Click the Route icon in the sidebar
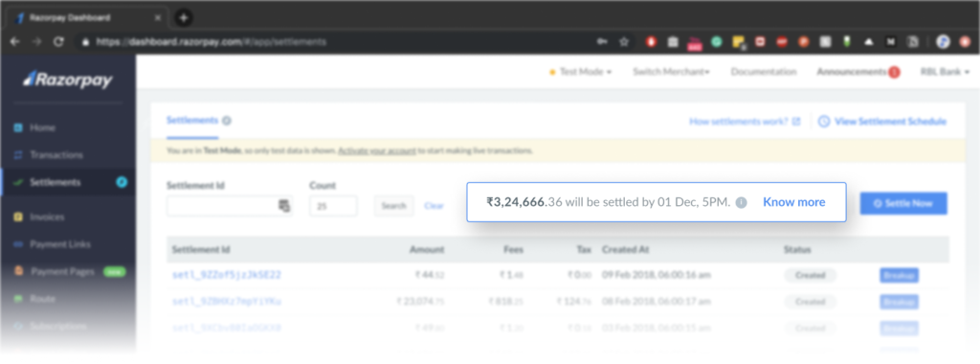Screen dimensions: 980x364 (18, 299)
